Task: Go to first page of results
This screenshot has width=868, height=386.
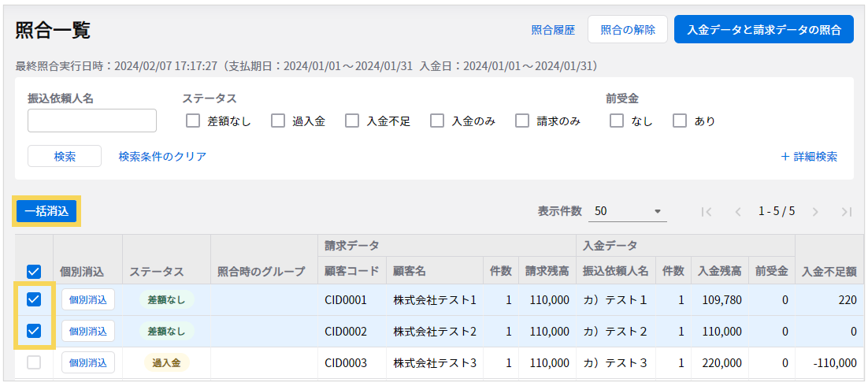Action: pyautogui.click(x=707, y=212)
